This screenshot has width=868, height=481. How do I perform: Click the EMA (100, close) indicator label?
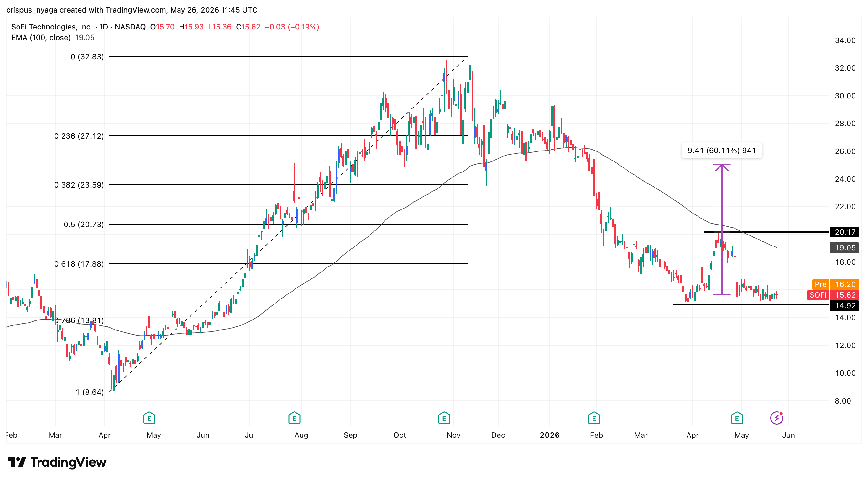[x=41, y=38]
